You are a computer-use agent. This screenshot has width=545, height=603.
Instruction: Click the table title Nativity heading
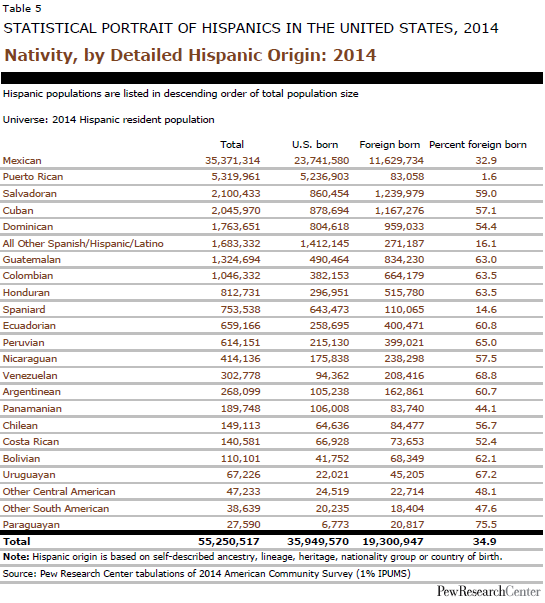tap(190, 55)
